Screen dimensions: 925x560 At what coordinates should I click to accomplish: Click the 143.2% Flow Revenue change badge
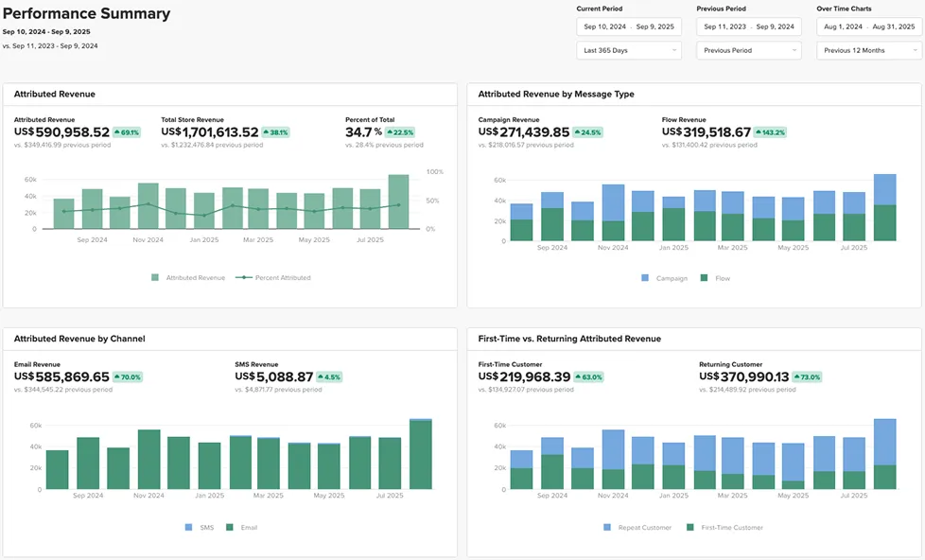coord(772,133)
